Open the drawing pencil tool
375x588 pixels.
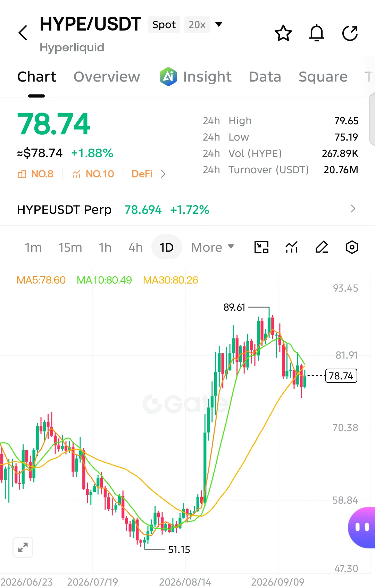pos(322,247)
